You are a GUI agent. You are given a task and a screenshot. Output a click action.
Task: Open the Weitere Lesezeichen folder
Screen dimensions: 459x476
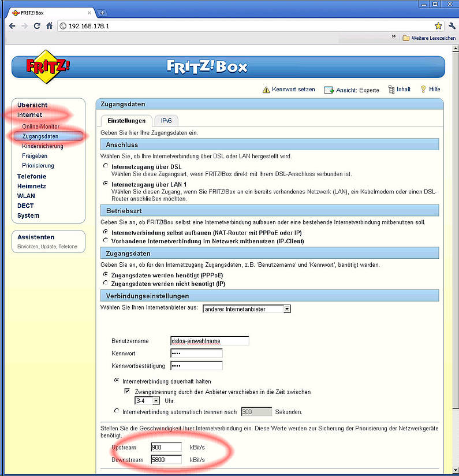tap(429, 38)
